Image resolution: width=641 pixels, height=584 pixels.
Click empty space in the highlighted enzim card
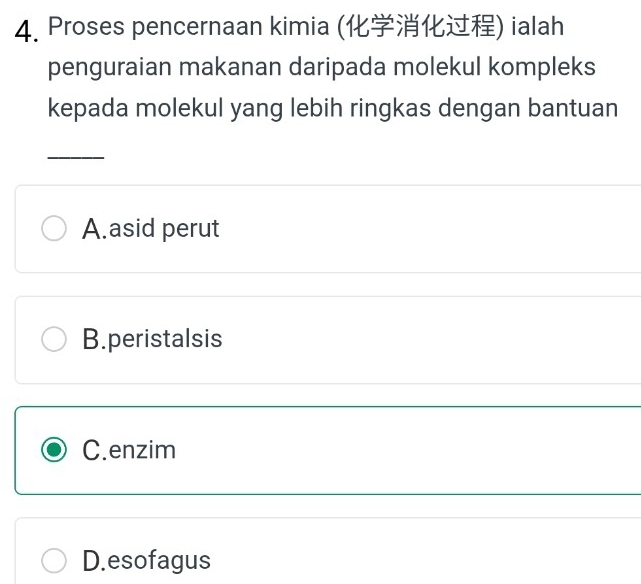point(420,450)
